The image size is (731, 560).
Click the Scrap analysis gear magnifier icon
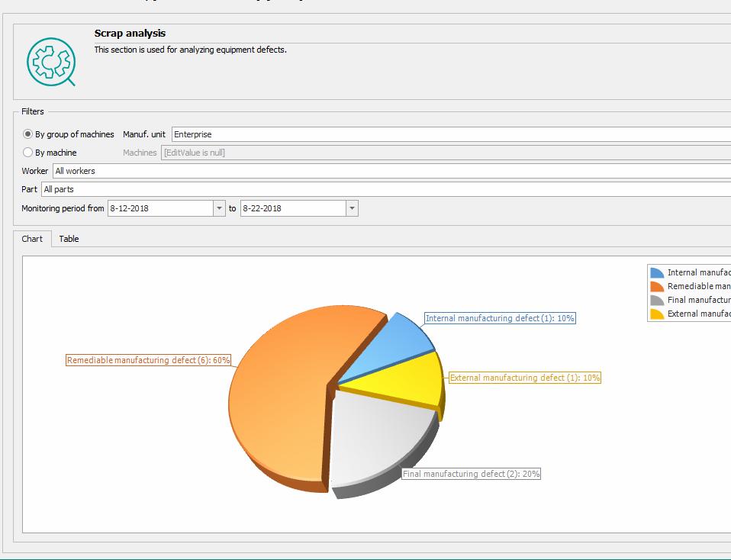51,62
